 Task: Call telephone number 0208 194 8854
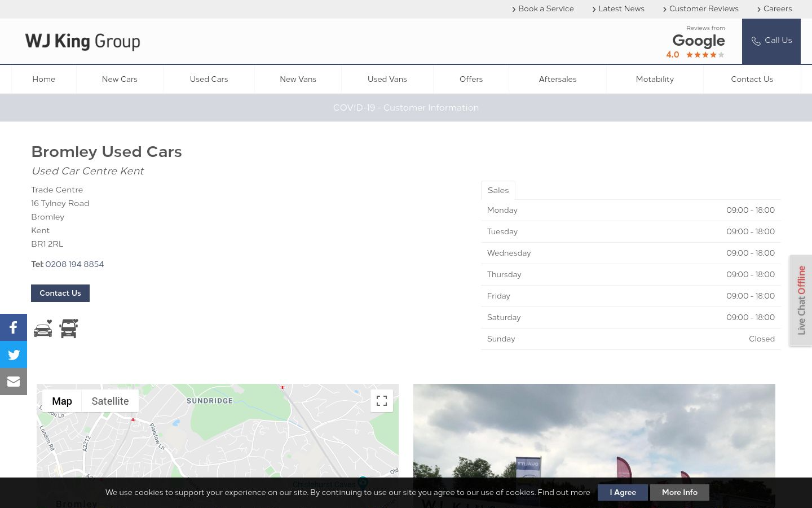click(x=74, y=264)
